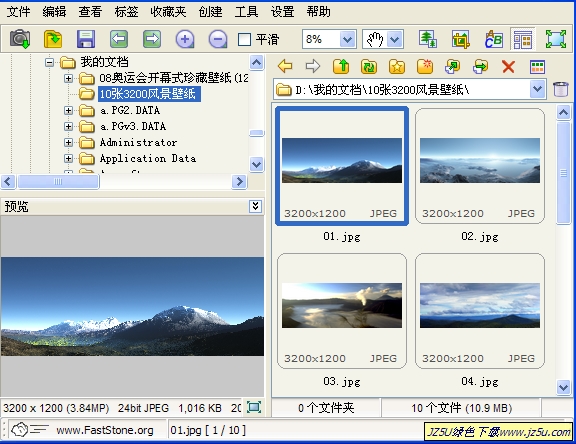Zoom in using the plus magnifier icon
Viewport: 576px width, 444px height.
coord(185,39)
